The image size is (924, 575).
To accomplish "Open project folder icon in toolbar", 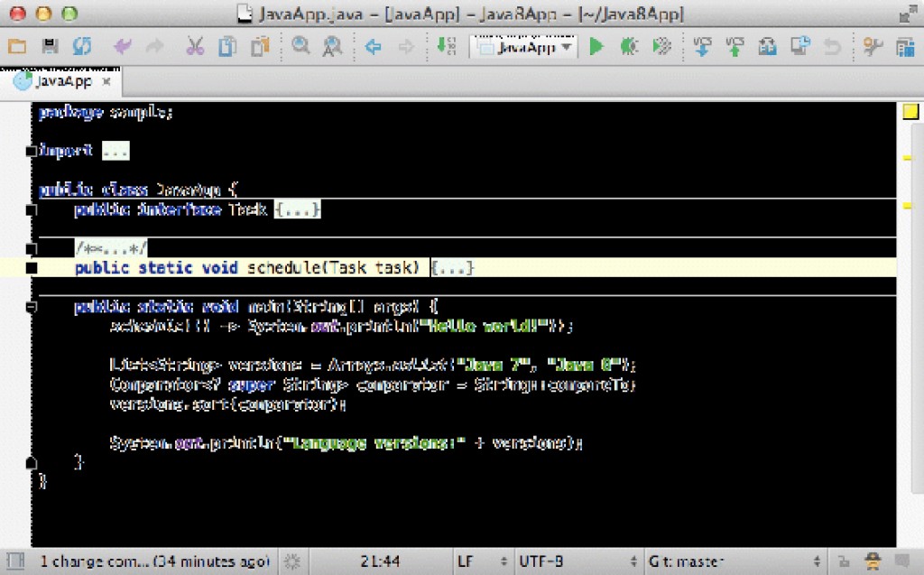I will click(17, 46).
